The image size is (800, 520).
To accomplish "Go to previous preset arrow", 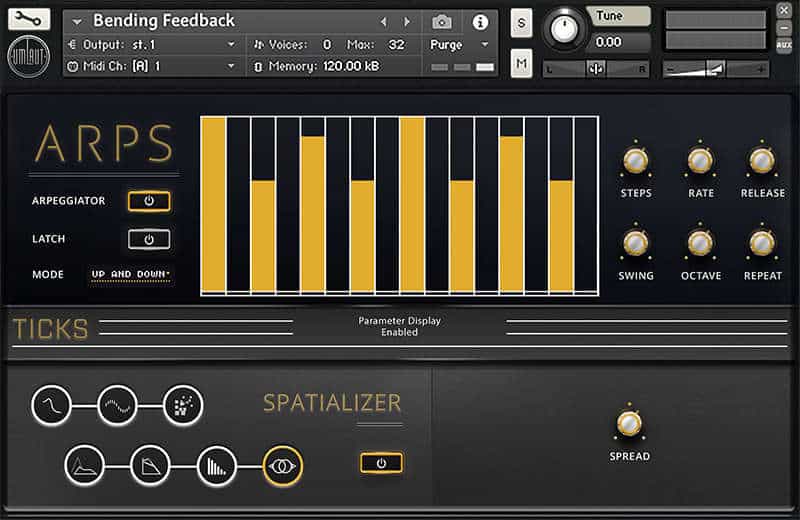I will 384,22.
